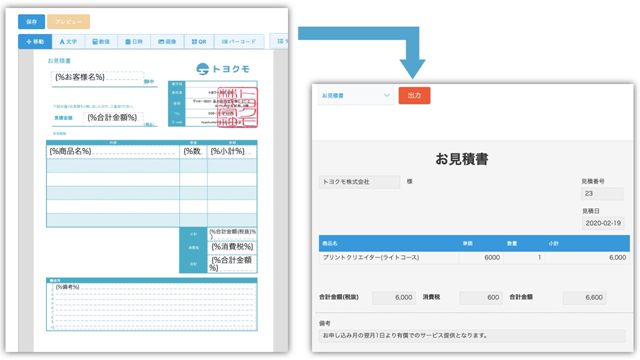Click the 見積日 2020-02-19 date field
The height and width of the screenshot is (360, 640).
[x=603, y=223]
